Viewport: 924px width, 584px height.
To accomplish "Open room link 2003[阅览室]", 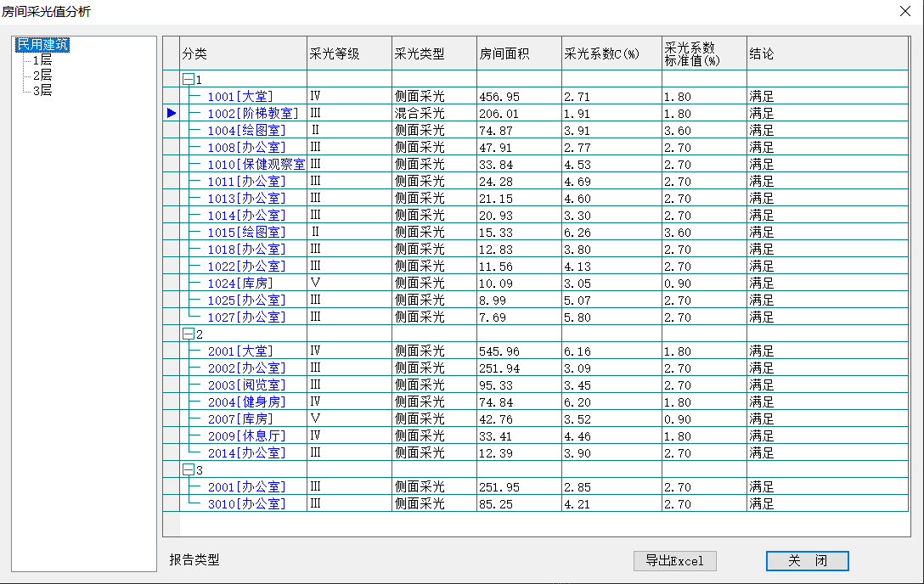I will (246, 385).
